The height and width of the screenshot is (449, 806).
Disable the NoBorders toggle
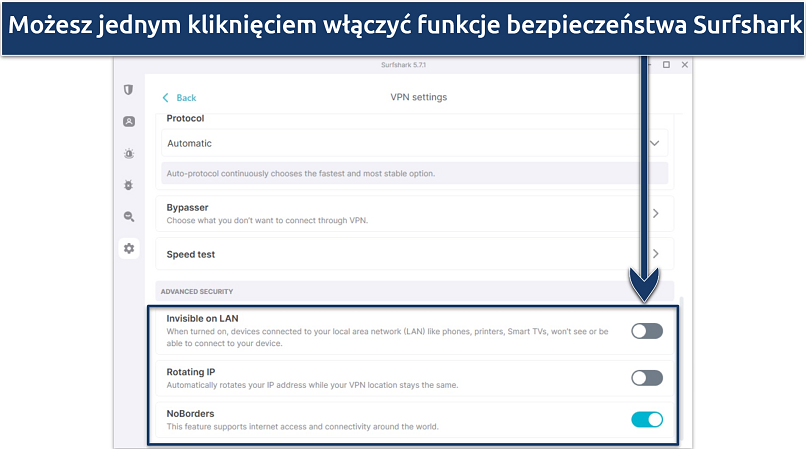646,419
